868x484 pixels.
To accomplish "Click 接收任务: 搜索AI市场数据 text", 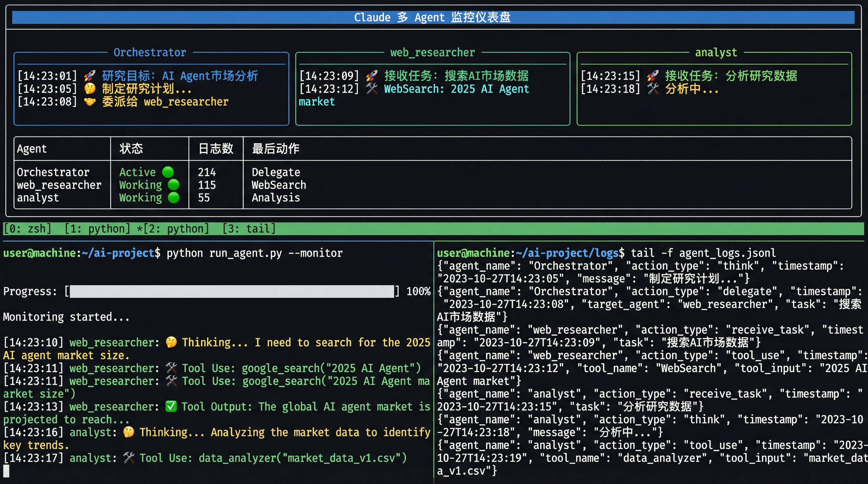I will click(x=457, y=76).
